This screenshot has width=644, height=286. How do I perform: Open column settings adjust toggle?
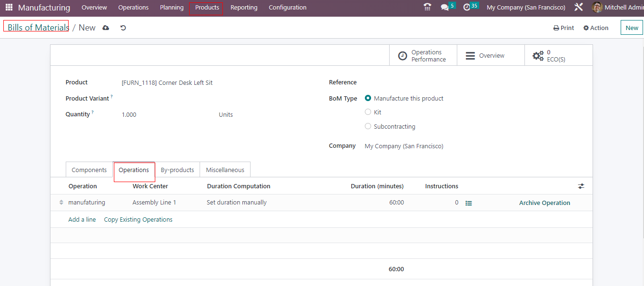point(581,186)
